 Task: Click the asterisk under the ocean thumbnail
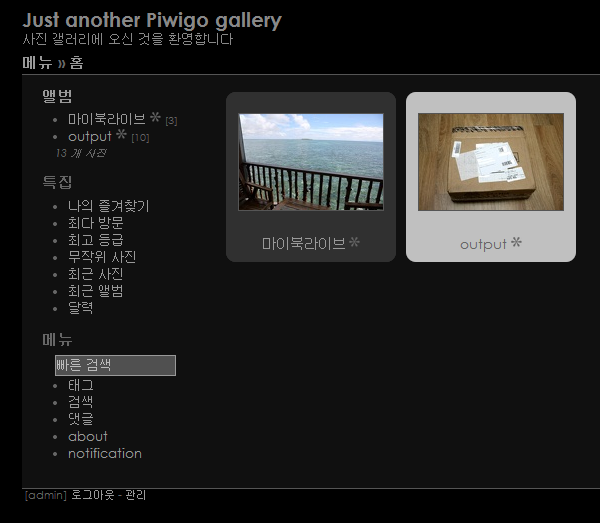[x=355, y=242]
